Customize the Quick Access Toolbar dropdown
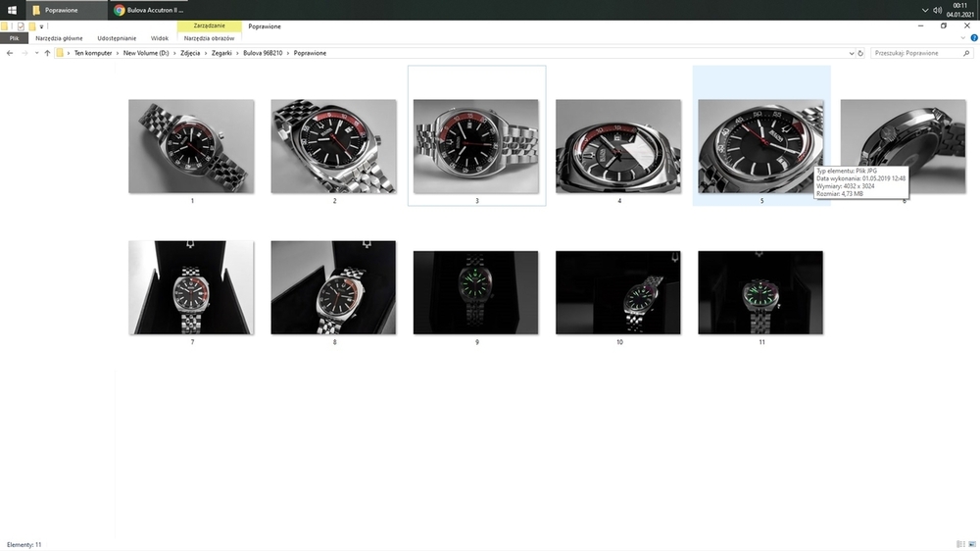 [x=41, y=26]
